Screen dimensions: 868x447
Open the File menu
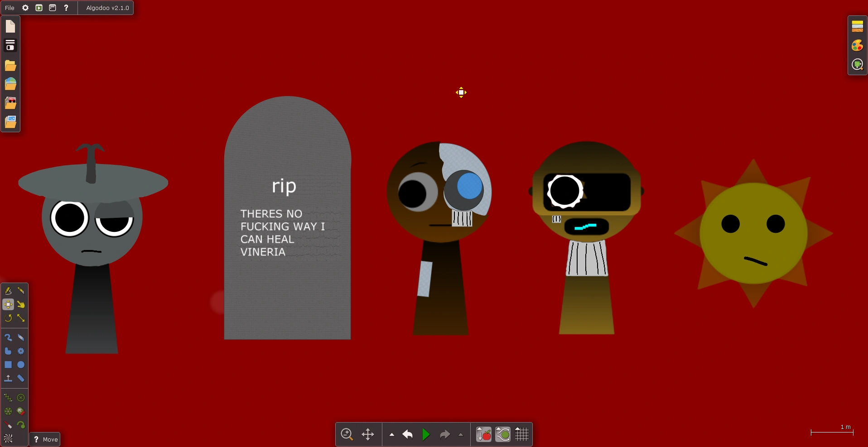click(x=9, y=8)
